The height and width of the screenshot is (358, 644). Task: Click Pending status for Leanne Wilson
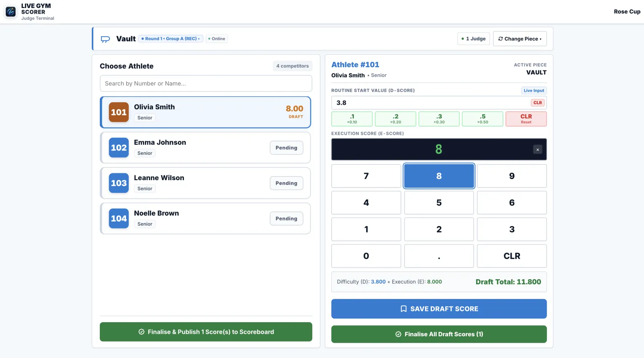pyautogui.click(x=286, y=183)
